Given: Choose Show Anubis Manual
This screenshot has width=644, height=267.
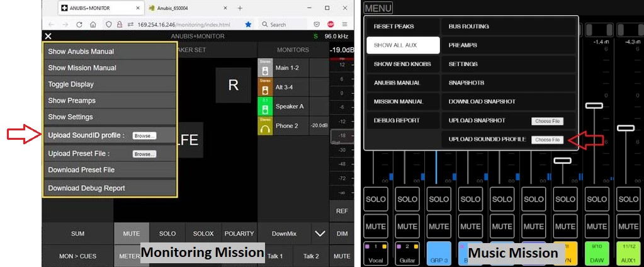Looking at the screenshot, I should tap(110, 52).
